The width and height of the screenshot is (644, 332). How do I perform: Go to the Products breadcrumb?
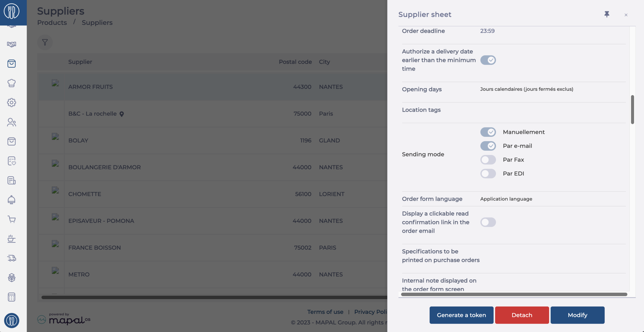(x=52, y=23)
